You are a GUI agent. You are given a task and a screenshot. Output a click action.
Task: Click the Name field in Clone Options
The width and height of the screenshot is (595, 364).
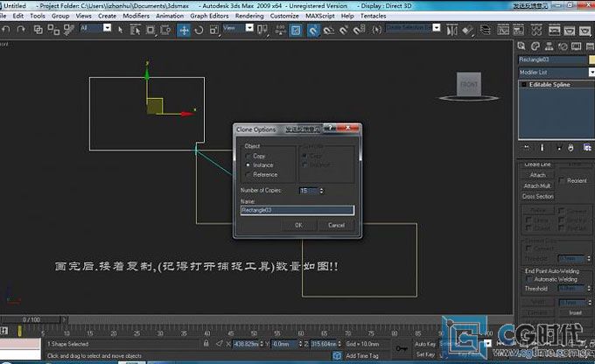pyautogui.click(x=297, y=210)
